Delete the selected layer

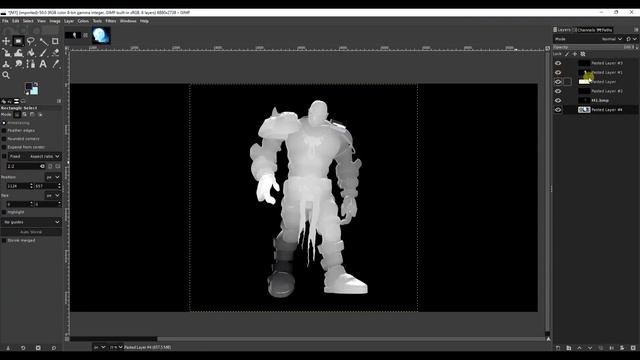633,348
